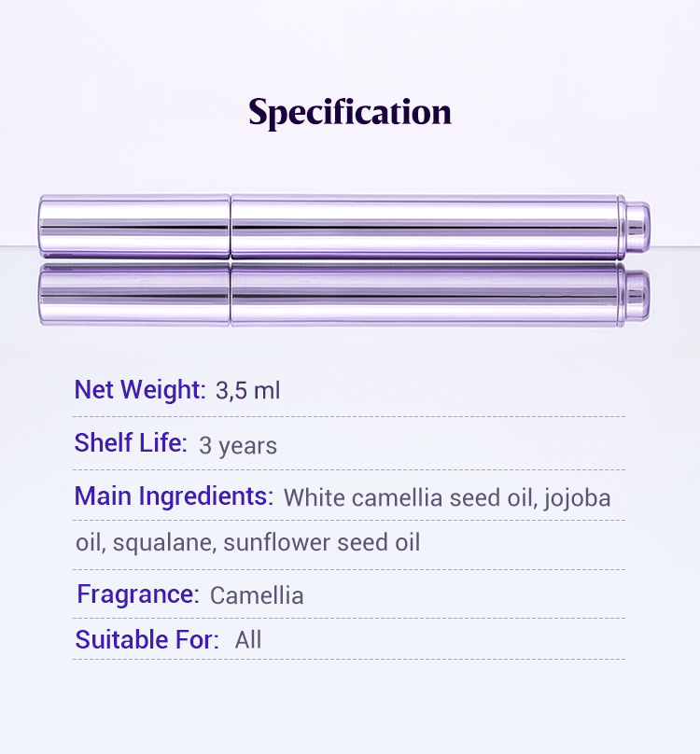Click the 3,5 ml value
Screen dimensions: 700x754
[x=247, y=391]
